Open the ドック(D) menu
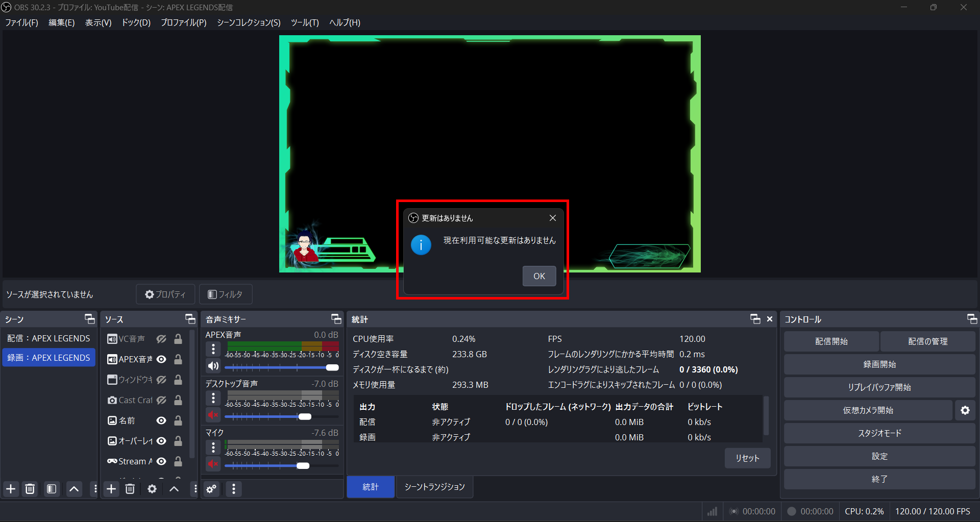The height and width of the screenshot is (522, 980). 136,22
